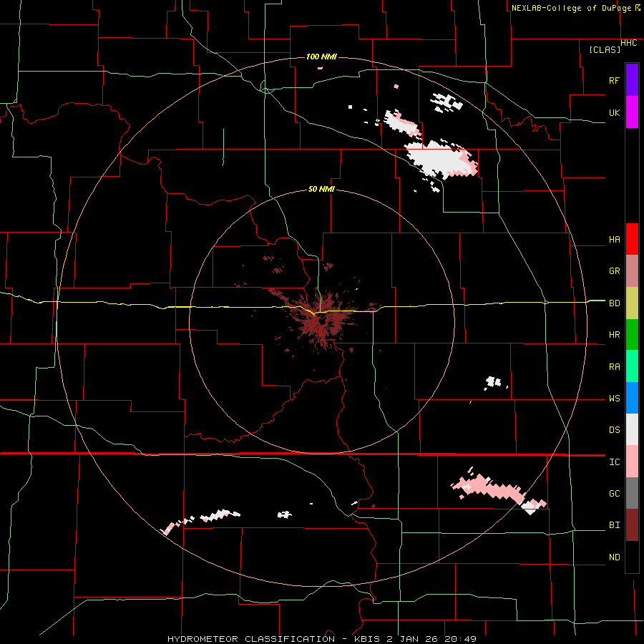Click the 50 NMI range ring label

coord(321,189)
